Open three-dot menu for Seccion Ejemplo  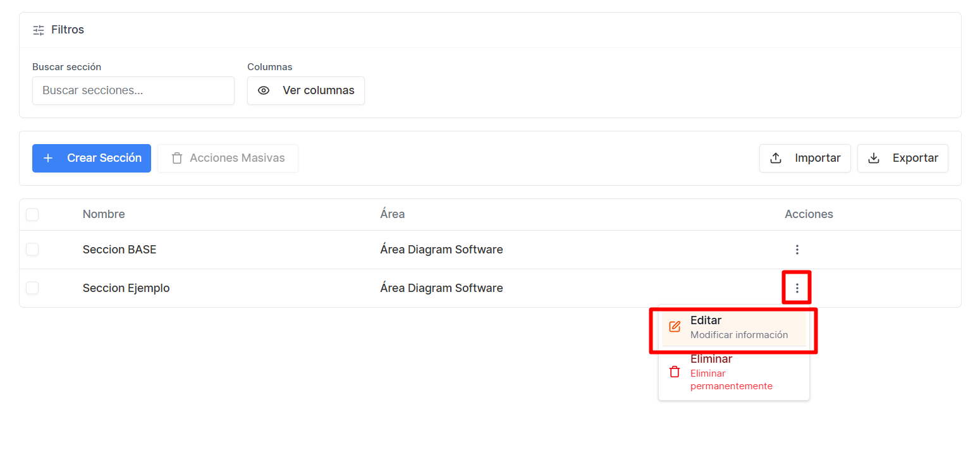(x=797, y=288)
